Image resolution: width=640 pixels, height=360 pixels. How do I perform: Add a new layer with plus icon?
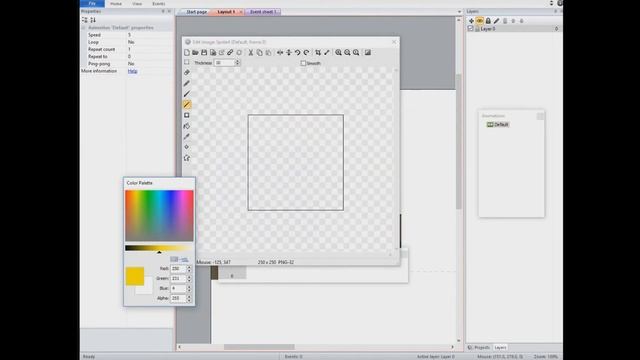471,20
